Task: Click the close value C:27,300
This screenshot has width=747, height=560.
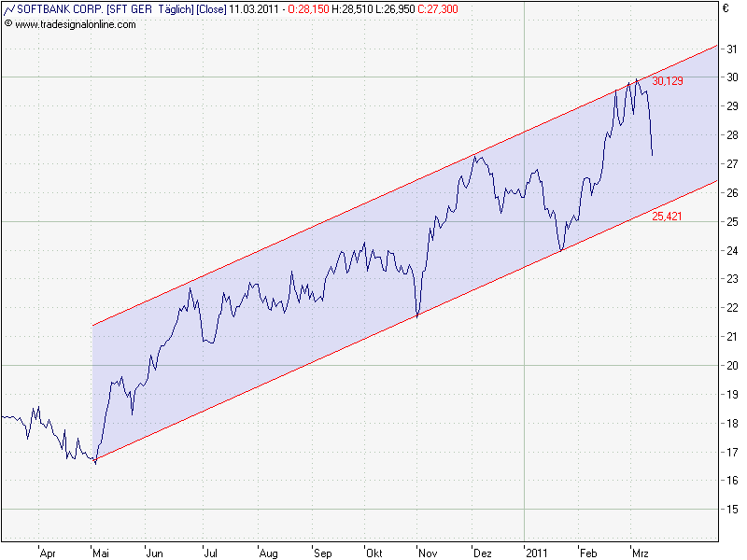Action: click(438, 9)
